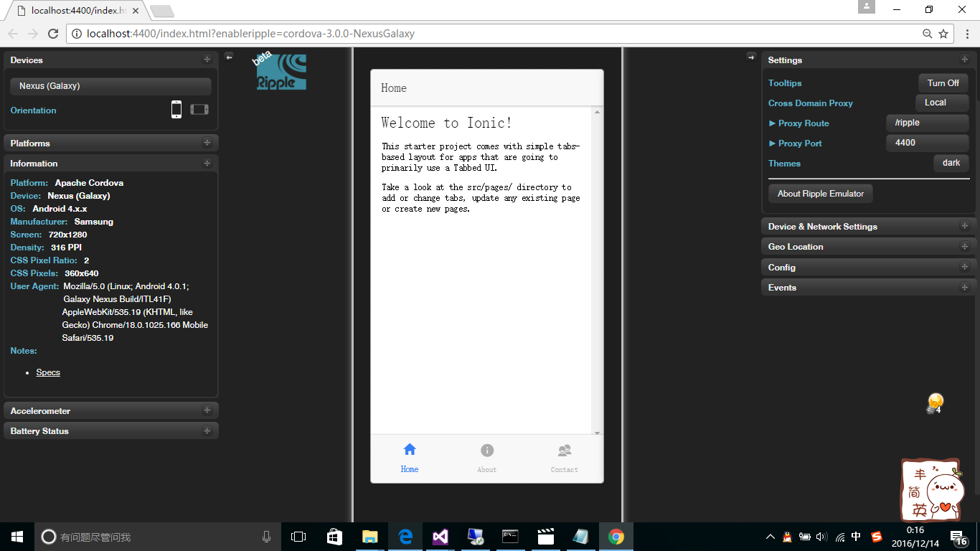Expand the Config panel
The width and height of the screenshot is (980, 551).
[x=869, y=268]
